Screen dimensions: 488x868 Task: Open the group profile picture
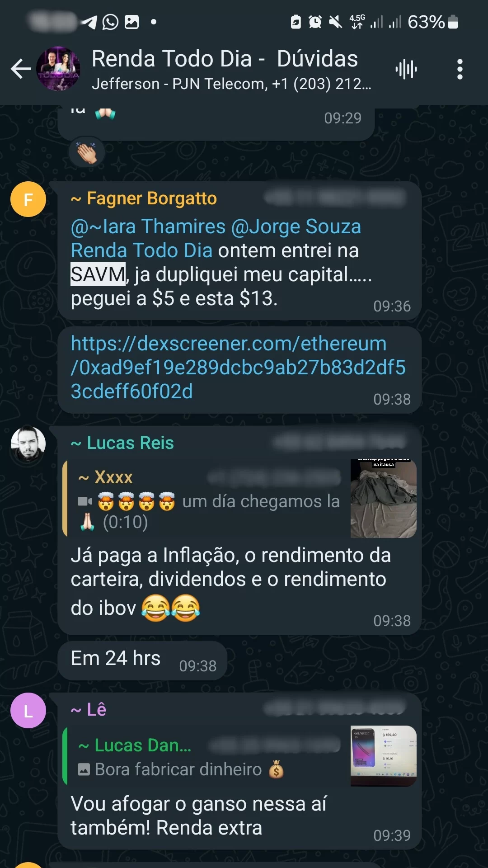(x=58, y=69)
